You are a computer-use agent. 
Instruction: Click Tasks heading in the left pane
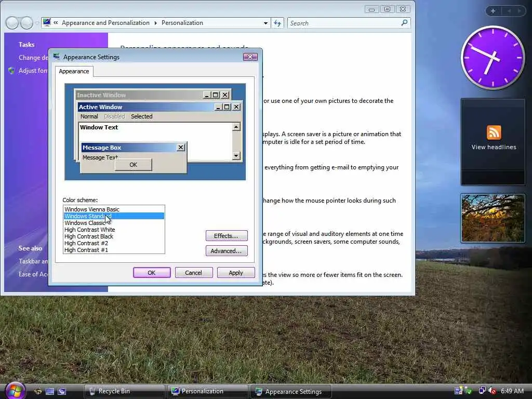point(26,45)
